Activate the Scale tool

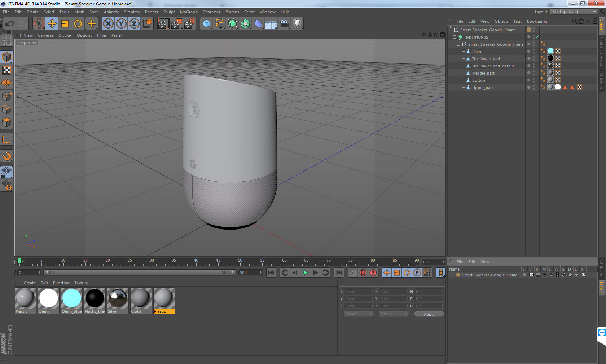click(x=65, y=24)
